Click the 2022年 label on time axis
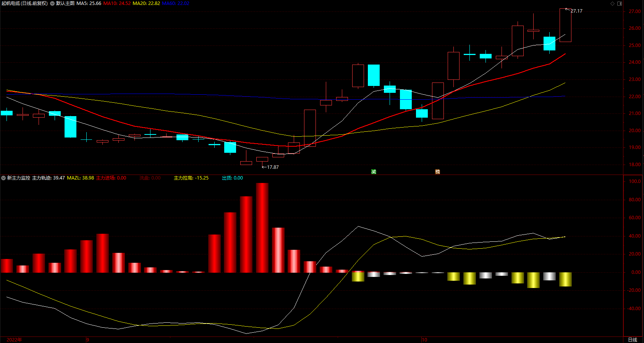Image resolution: width=644 pixels, height=343 pixels. click(15, 340)
